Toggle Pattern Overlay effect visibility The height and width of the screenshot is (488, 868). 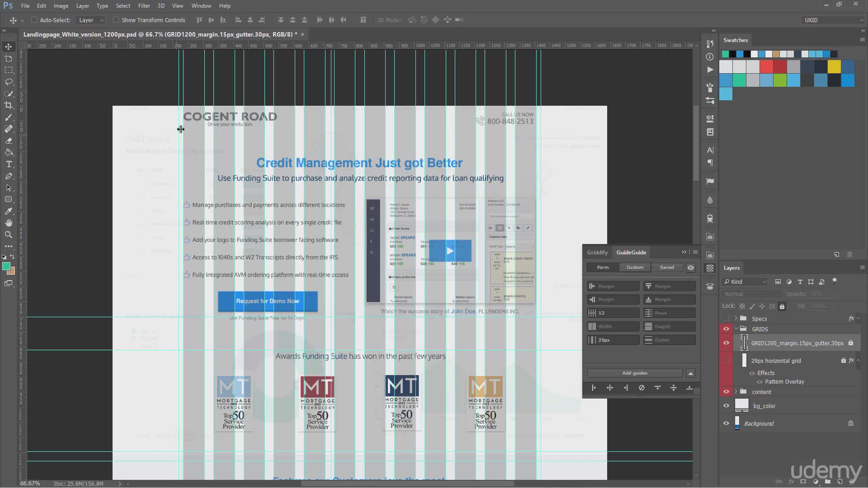(x=759, y=382)
